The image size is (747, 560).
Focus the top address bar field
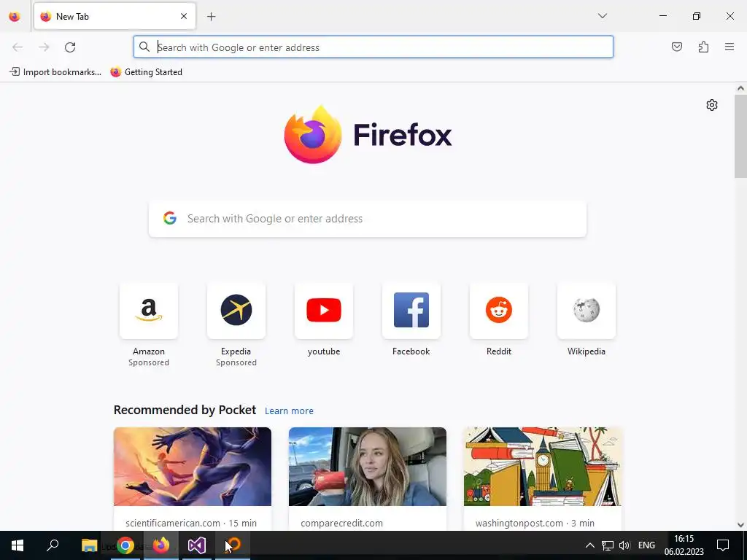pyautogui.click(x=373, y=47)
